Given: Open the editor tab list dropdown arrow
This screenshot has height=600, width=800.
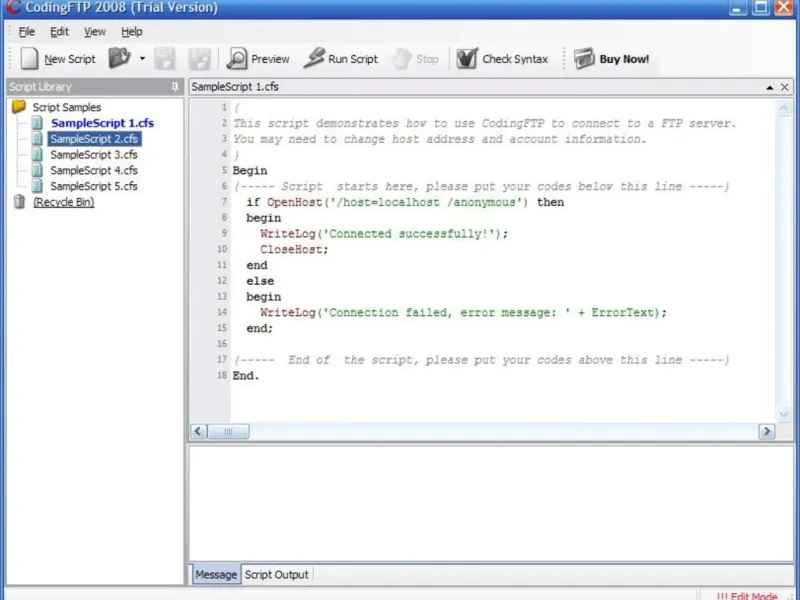Looking at the screenshot, I should pos(770,87).
